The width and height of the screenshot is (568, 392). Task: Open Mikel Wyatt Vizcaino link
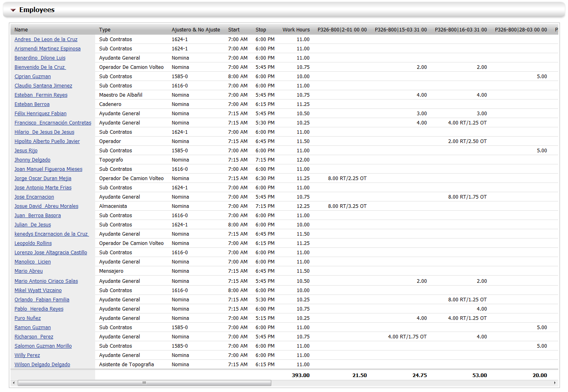tap(38, 290)
